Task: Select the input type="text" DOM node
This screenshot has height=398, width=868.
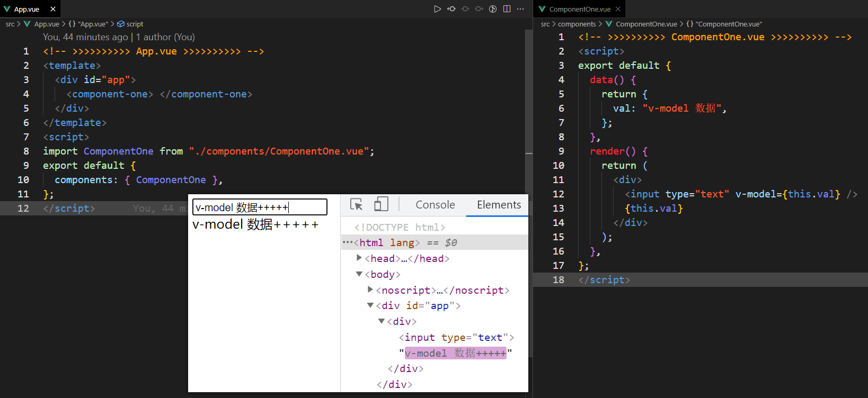Action: click(456, 337)
